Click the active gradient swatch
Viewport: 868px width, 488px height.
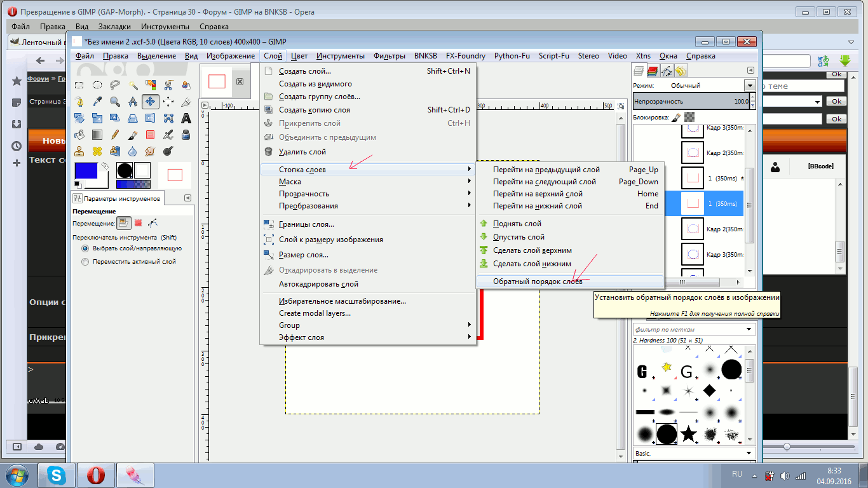(133, 184)
